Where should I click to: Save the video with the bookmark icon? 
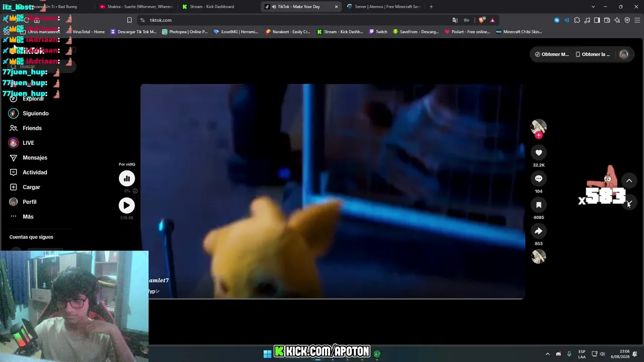click(x=538, y=205)
